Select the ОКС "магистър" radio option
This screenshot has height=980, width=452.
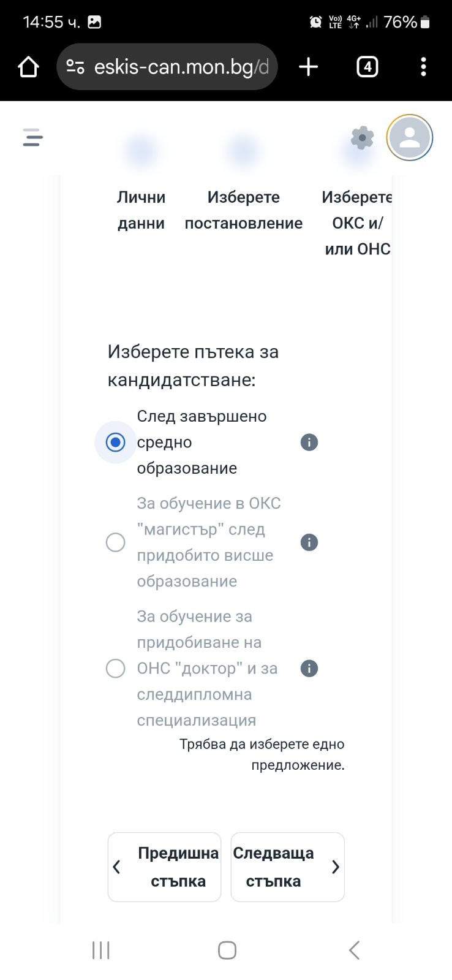pyautogui.click(x=116, y=542)
